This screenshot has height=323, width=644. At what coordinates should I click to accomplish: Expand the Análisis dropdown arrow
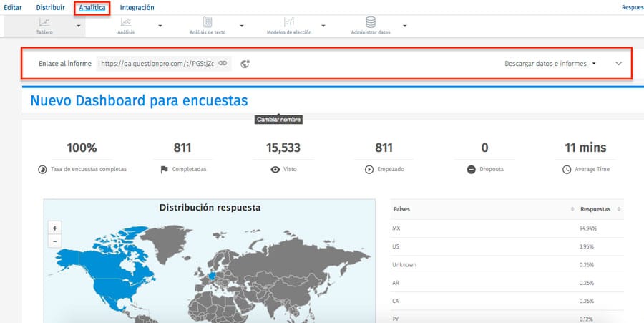160,26
